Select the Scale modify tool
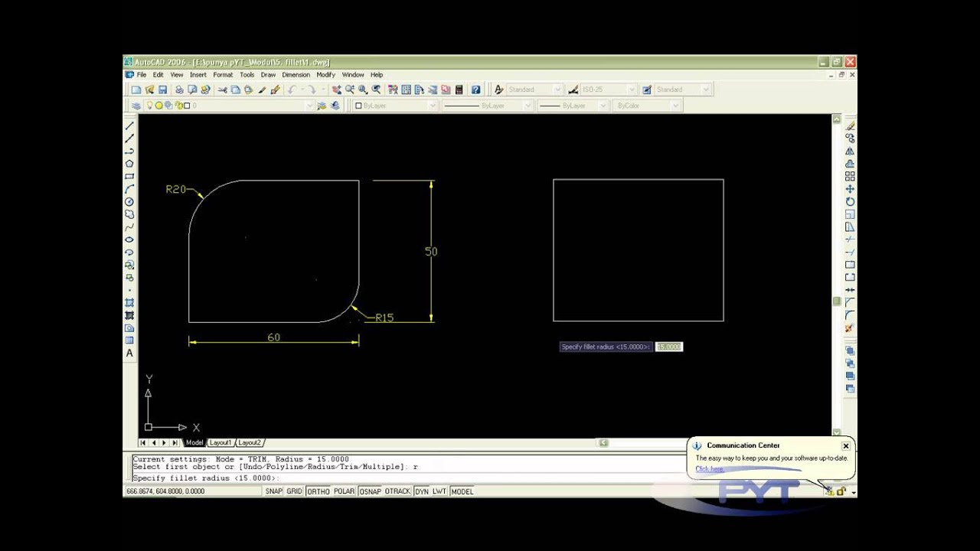 coord(850,214)
